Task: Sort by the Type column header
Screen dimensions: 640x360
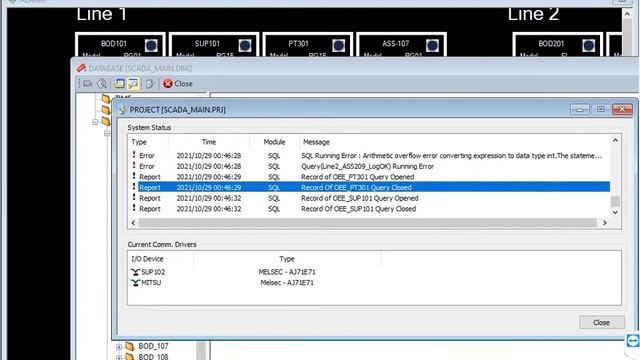Action: [x=139, y=142]
